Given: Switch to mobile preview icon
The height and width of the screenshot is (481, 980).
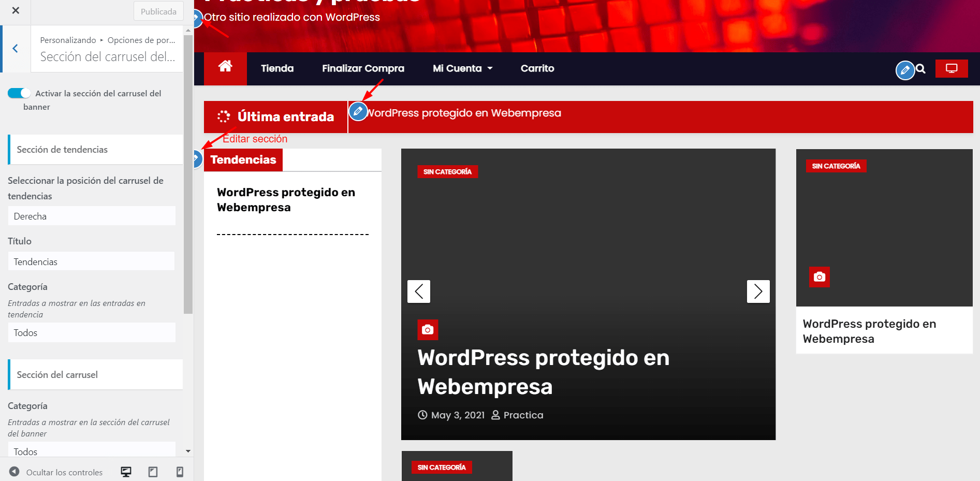Looking at the screenshot, I should point(180,472).
